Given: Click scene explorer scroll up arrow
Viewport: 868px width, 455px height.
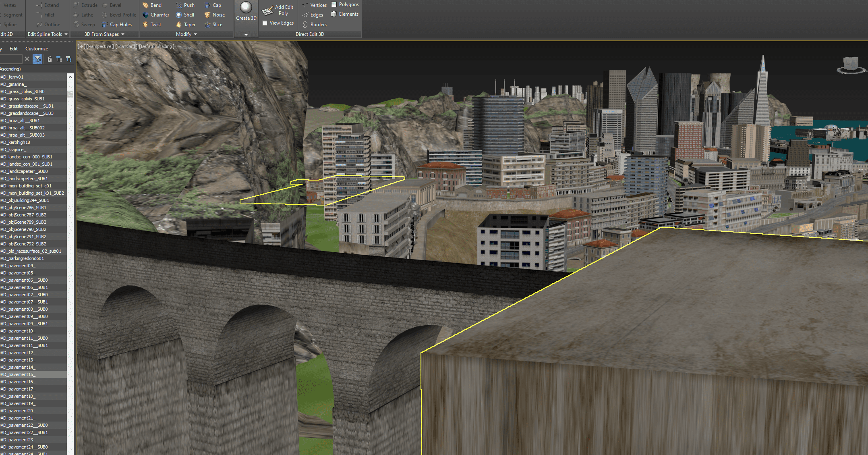Looking at the screenshot, I should coord(70,77).
